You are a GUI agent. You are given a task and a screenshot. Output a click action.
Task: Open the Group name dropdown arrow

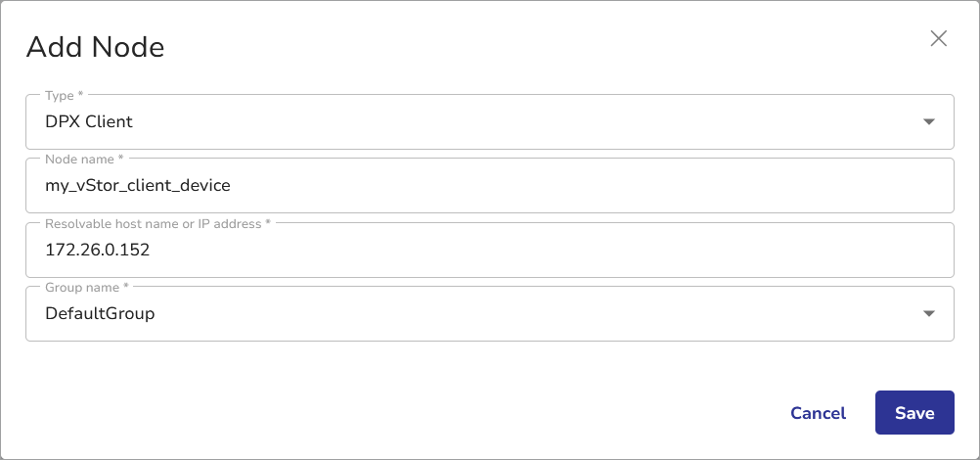[x=928, y=314]
